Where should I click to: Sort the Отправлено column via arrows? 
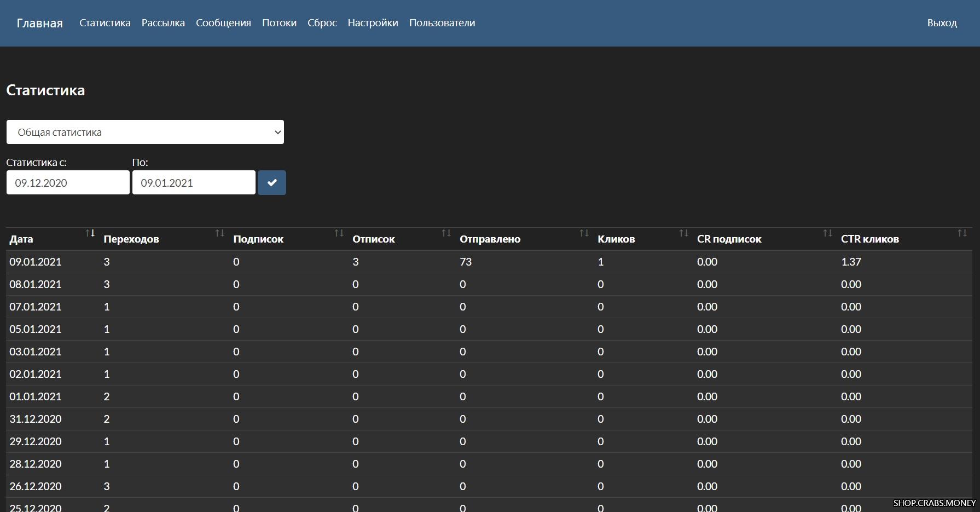[x=584, y=233]
